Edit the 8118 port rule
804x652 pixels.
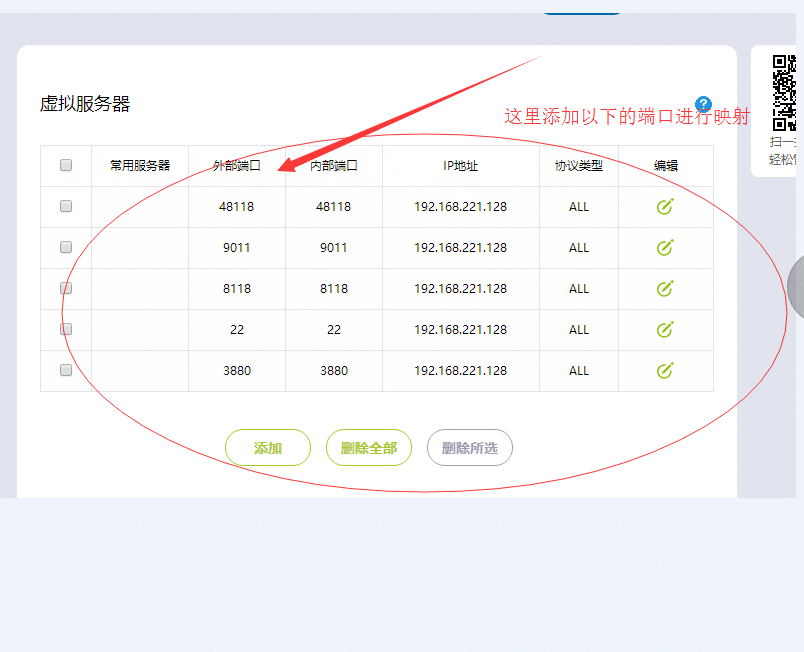point(665,288)
